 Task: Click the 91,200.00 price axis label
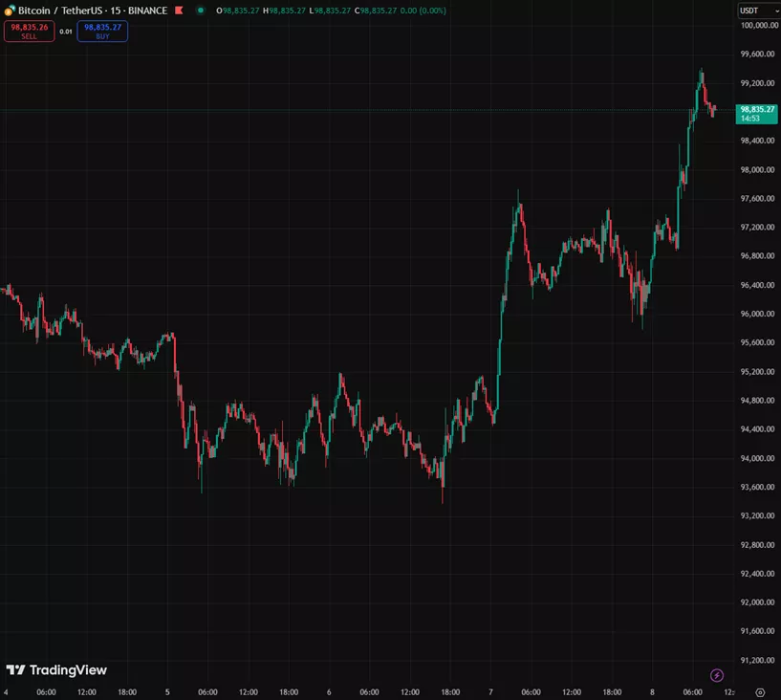coord(756,660)
